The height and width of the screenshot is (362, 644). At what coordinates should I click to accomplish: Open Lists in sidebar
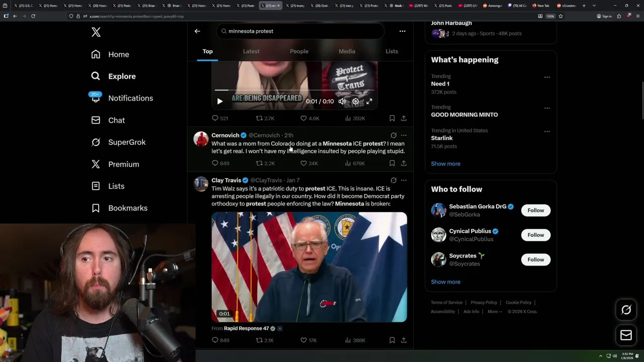click(x=108, y=186)
